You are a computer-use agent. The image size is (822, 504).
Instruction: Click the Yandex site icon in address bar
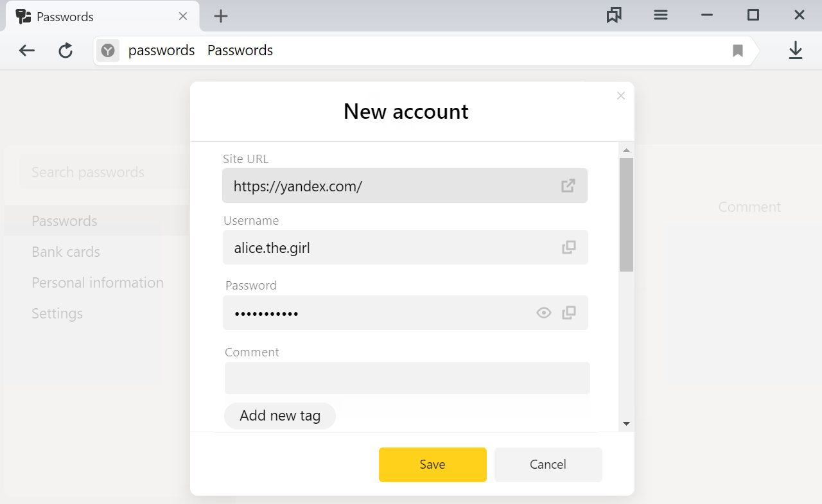coord(108,50)
